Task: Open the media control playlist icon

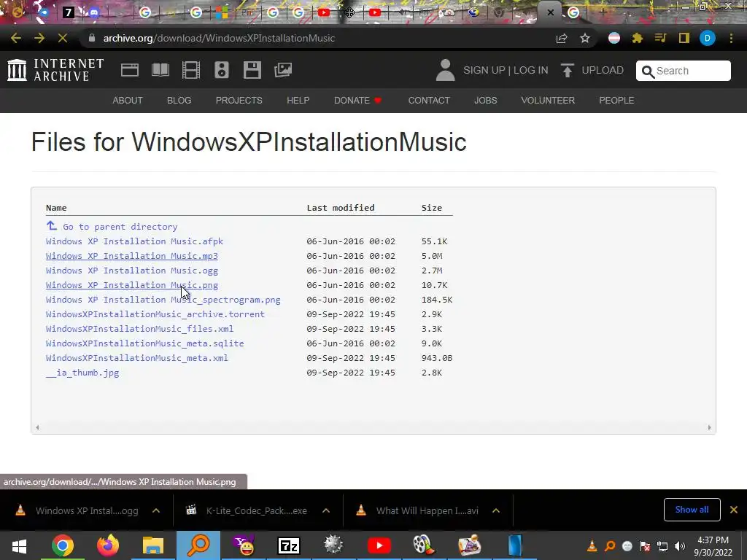Action: (660, 38)
